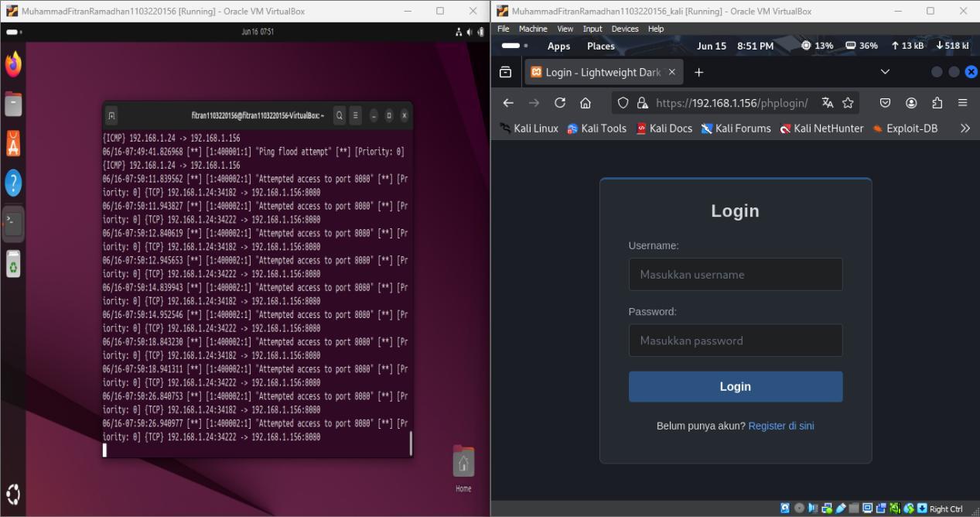This screenshot has width=980, height=517.
Task: Focus the Masukkan password field
Action: coord(735,341)
